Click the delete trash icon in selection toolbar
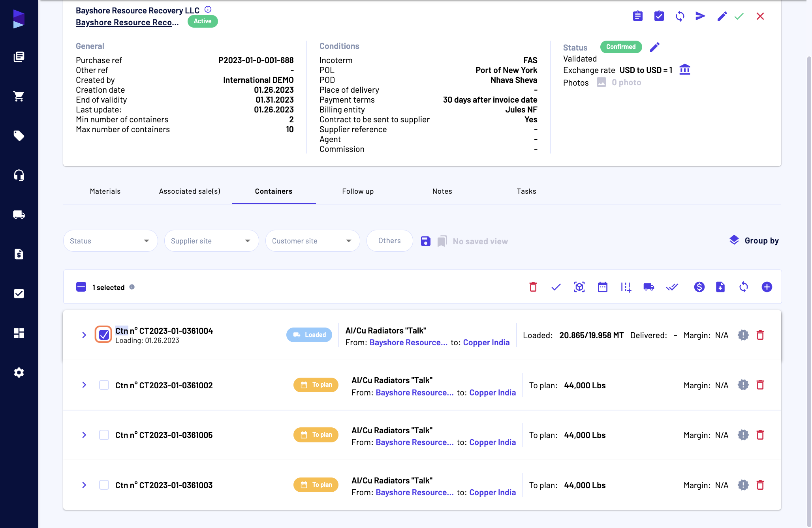 (533, 287)
